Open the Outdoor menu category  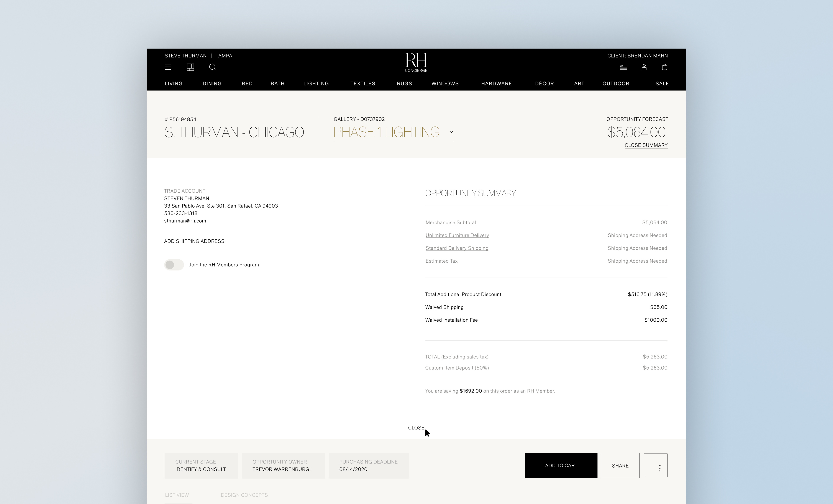[x=616, y=83]
